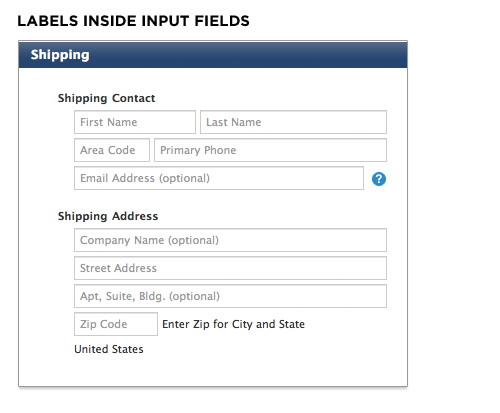Click into the Area Code field

[112, 150]
